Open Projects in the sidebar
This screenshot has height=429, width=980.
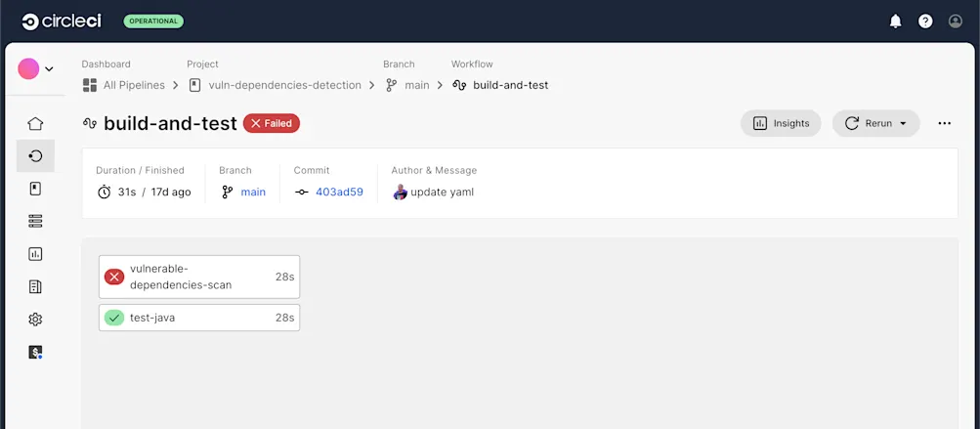35,189
